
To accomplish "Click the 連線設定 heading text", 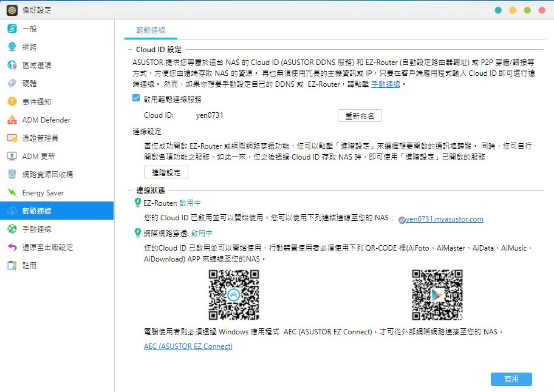I will coord(147,132).
